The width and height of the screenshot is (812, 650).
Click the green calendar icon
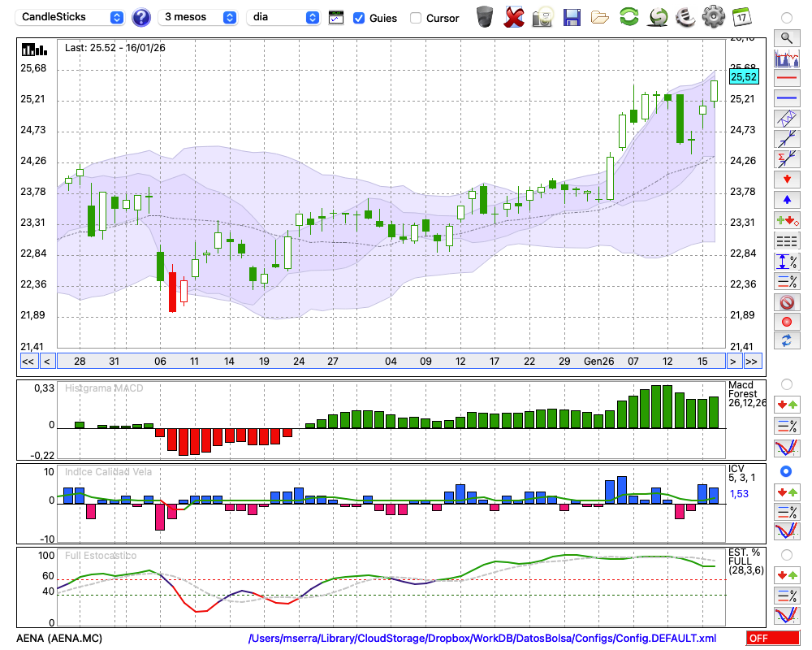pyautogui.click(x=741, y=17)
